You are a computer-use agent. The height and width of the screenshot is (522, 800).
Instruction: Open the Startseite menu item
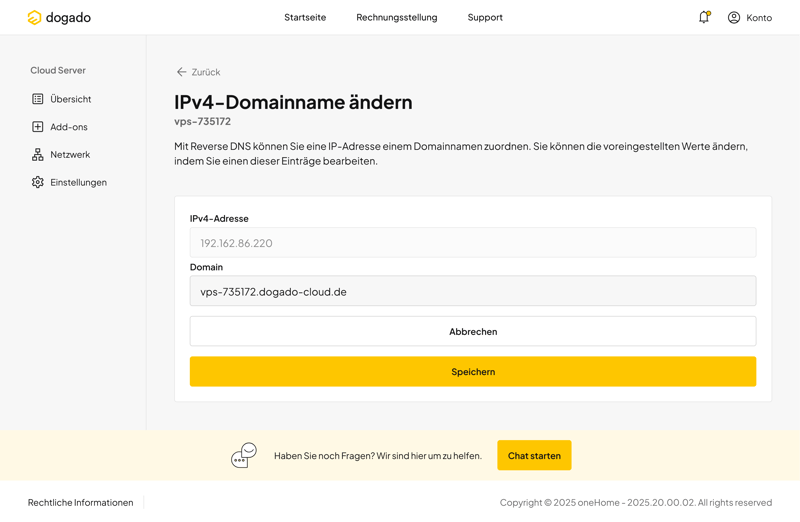point(305,17)
